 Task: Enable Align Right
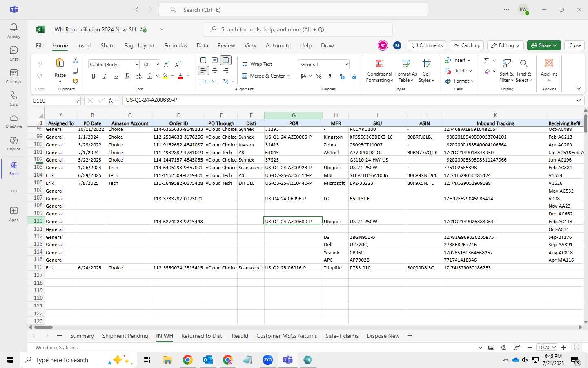226,71
